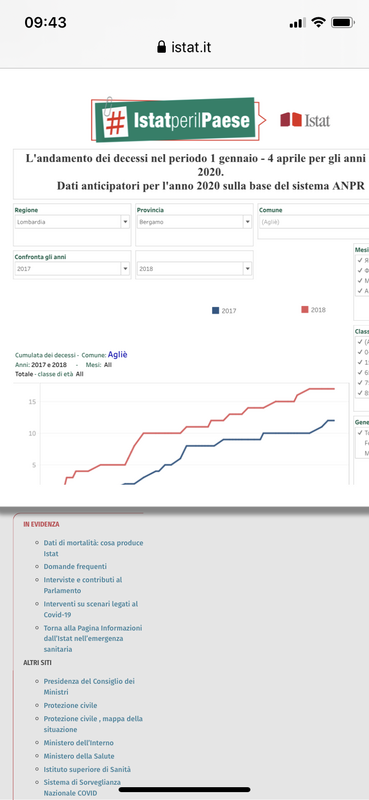Open the Regione dropdown showing Lombardia

pos(72,222)
